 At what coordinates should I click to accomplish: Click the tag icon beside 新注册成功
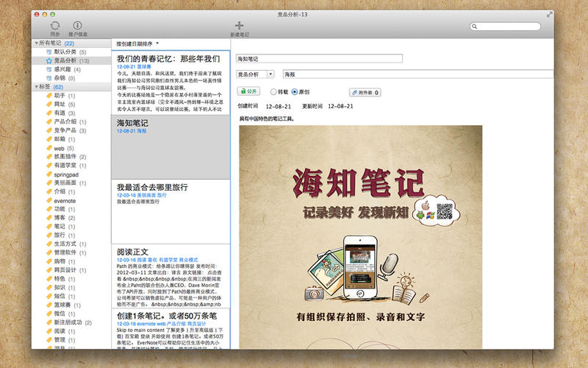49,322
